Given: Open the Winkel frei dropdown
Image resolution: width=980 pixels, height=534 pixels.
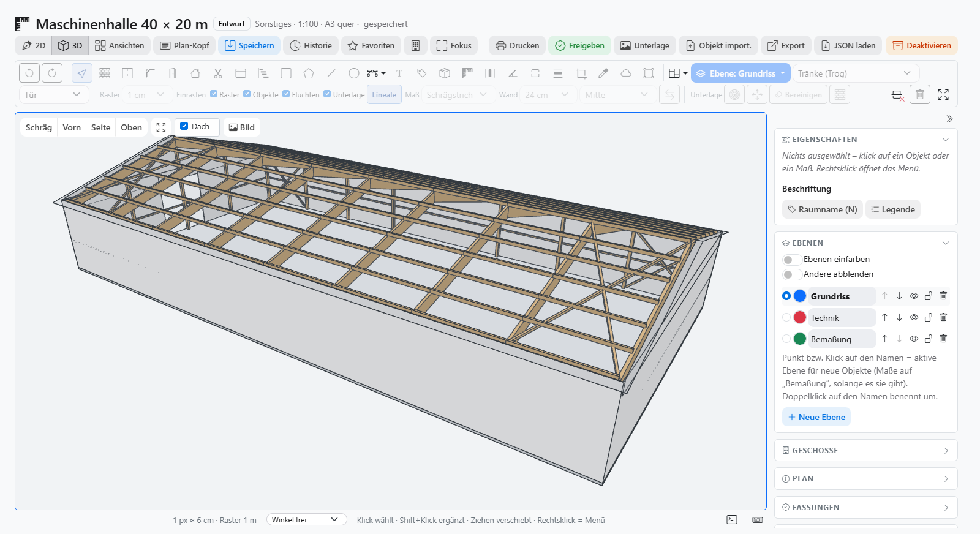Looking at the screenshot, I should point(306,519).
